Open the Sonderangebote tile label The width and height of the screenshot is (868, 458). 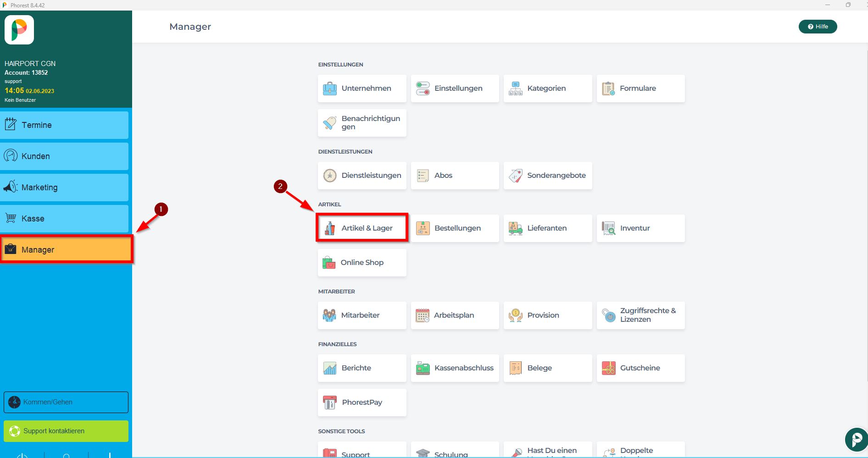point(556,176)
